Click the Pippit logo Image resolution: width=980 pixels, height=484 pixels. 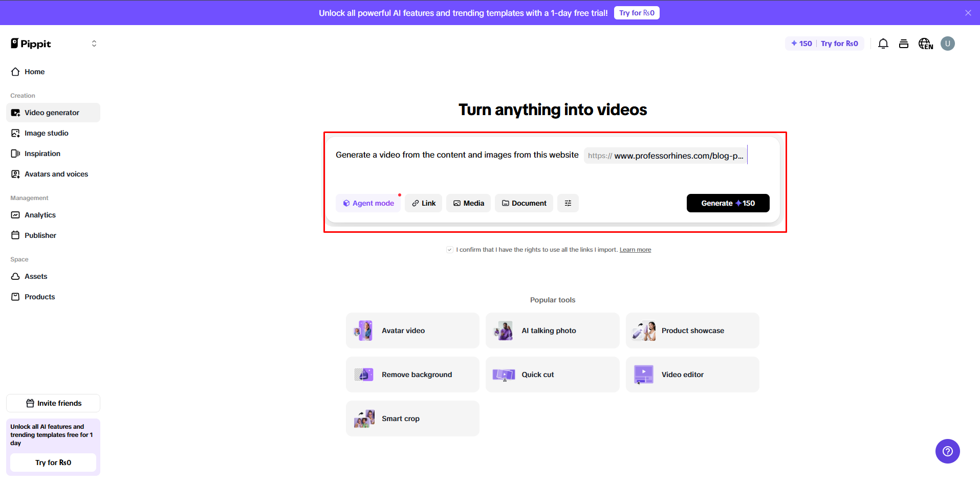[31, 43]
